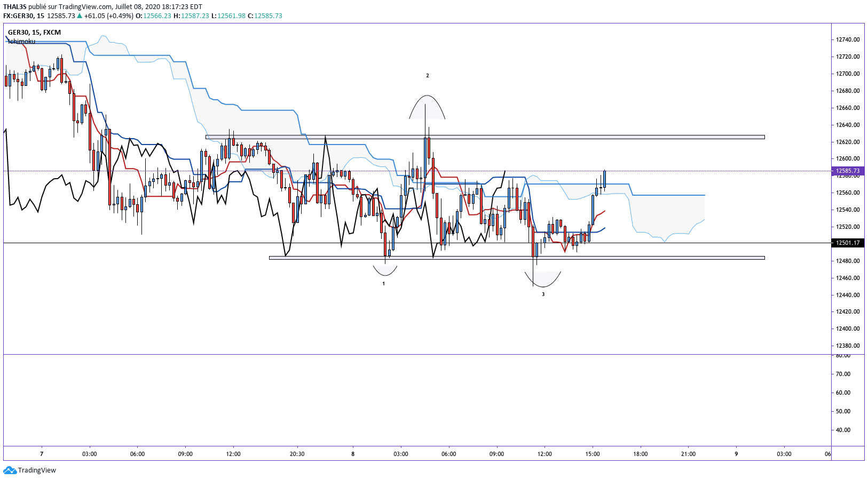The image size is (868, 480).
Task: Select the upper resistance zone rectangle
Action: tap(485, 137)
